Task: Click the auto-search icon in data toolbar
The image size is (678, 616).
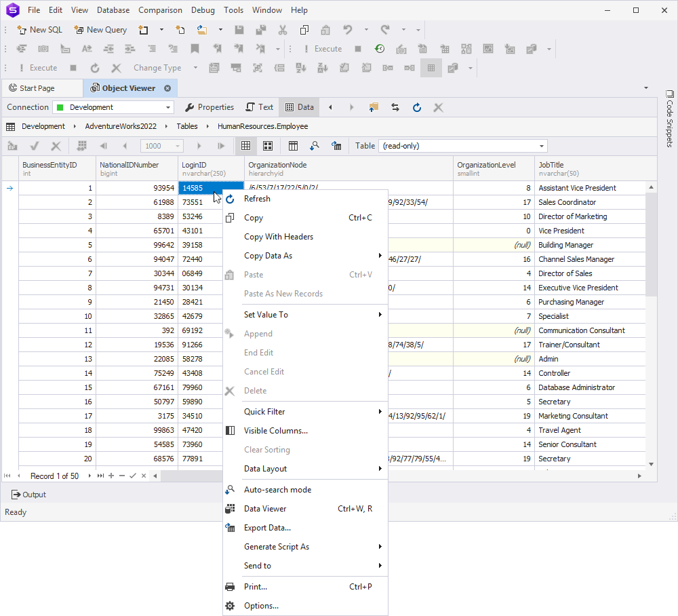Action: 315,146
